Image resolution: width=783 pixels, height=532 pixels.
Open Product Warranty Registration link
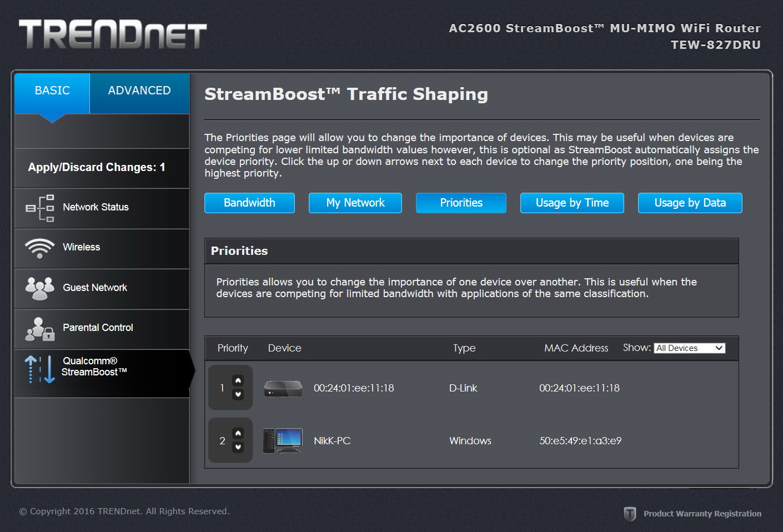[702, 514]
